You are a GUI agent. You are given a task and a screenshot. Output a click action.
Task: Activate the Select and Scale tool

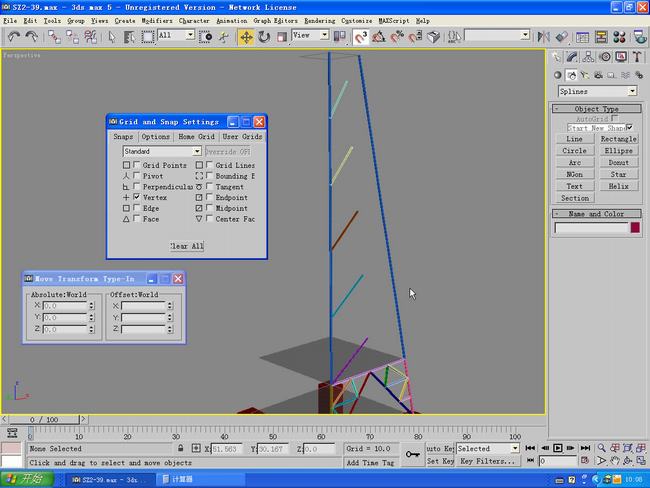coord(282,37)
